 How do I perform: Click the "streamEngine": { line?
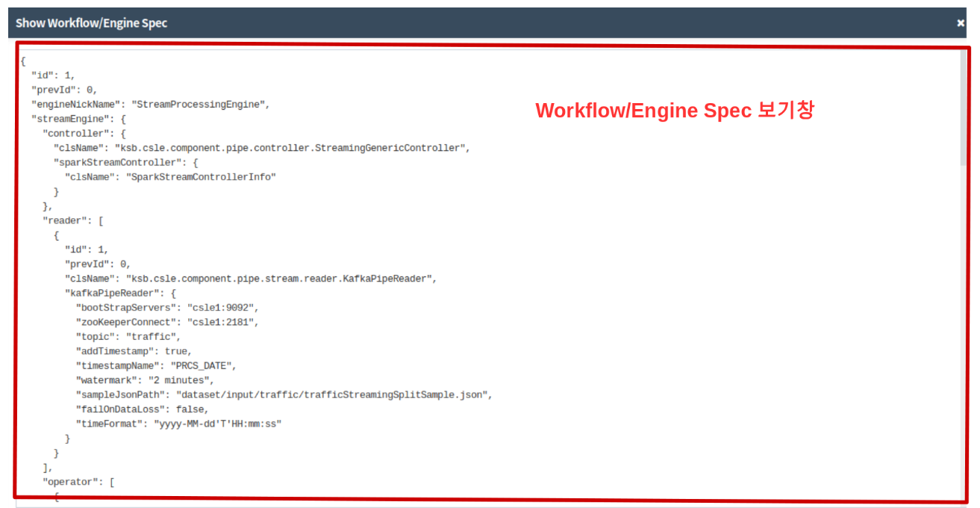(78, 119)
